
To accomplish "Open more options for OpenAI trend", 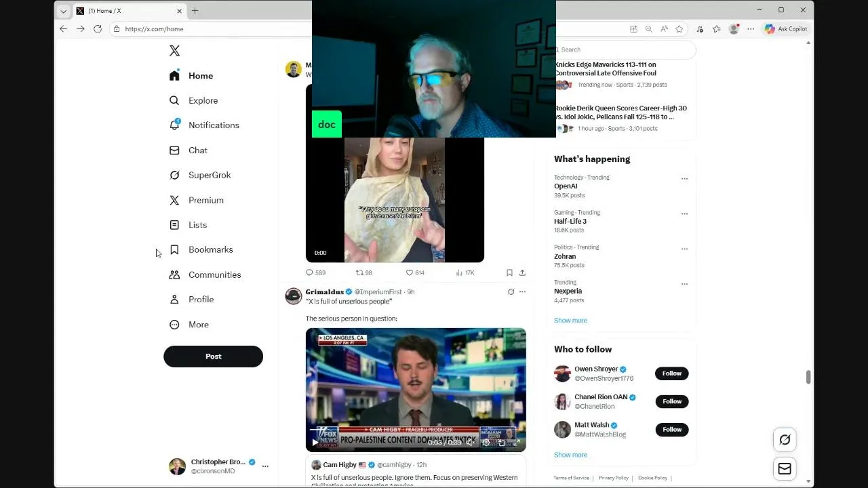I will click(x=684, y=179).
